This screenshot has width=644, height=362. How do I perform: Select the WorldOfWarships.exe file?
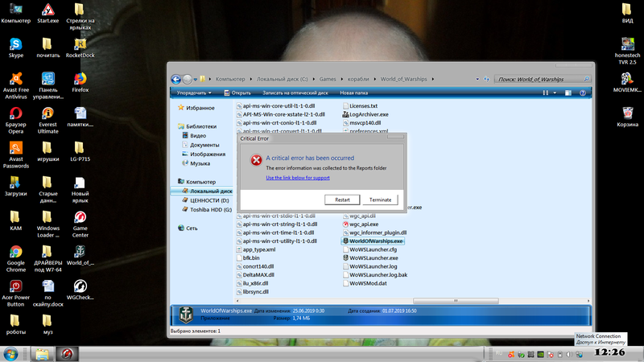pyautogui.click(x=373, y=241)
